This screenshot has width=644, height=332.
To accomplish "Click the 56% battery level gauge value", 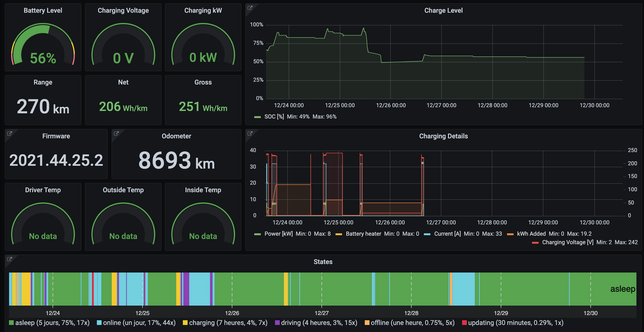I will (43, 58).
